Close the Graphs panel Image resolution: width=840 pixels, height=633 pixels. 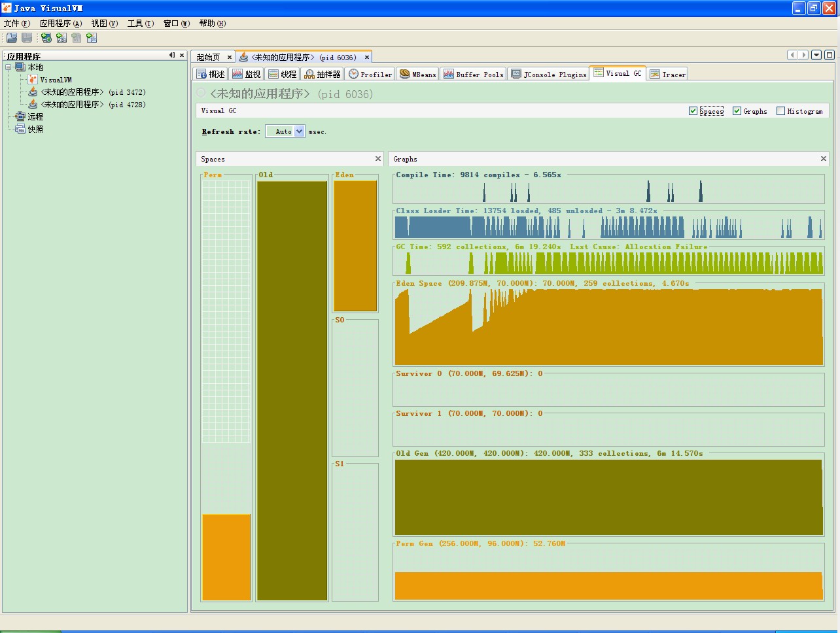tap(823, 159)
